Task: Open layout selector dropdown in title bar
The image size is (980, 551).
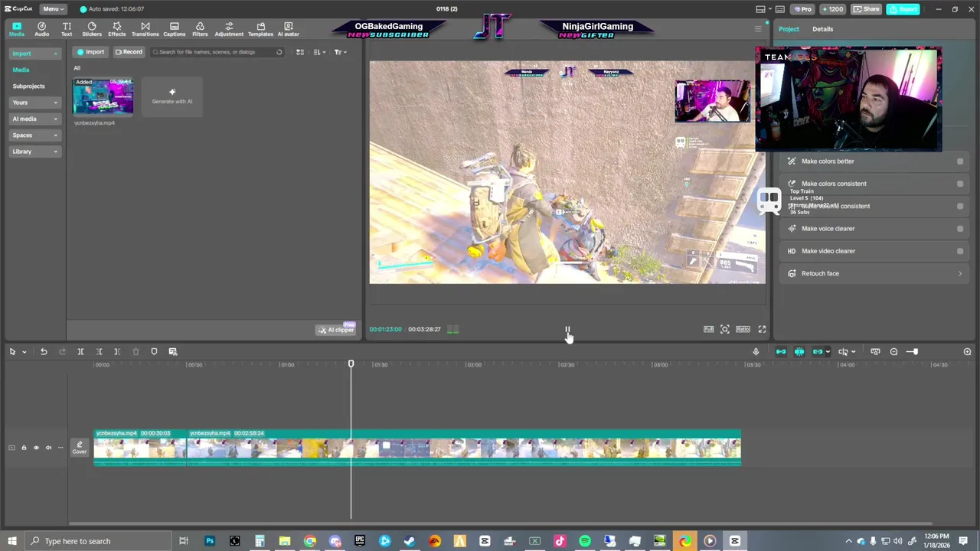Action: (x=763, y=9)
